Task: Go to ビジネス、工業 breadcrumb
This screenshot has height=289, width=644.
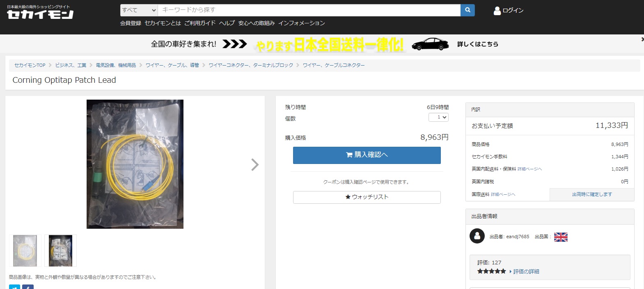Action: click(x=71, y=65)
